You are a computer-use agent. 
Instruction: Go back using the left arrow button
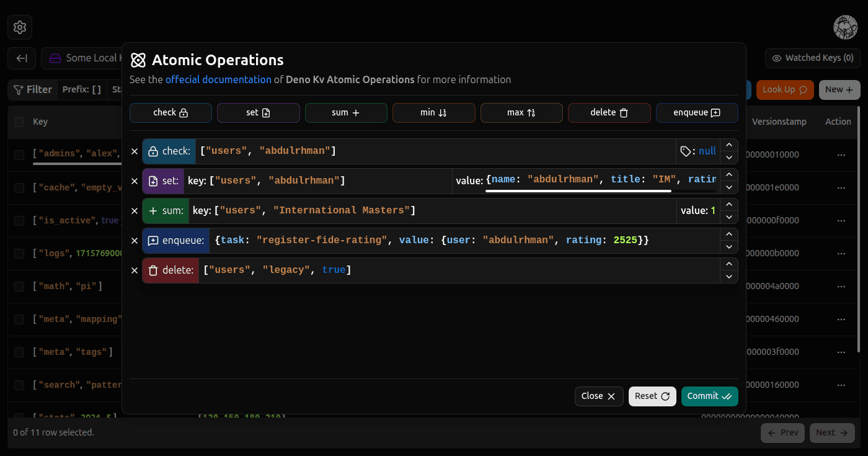pyautogui.click(x=22, y=58)
